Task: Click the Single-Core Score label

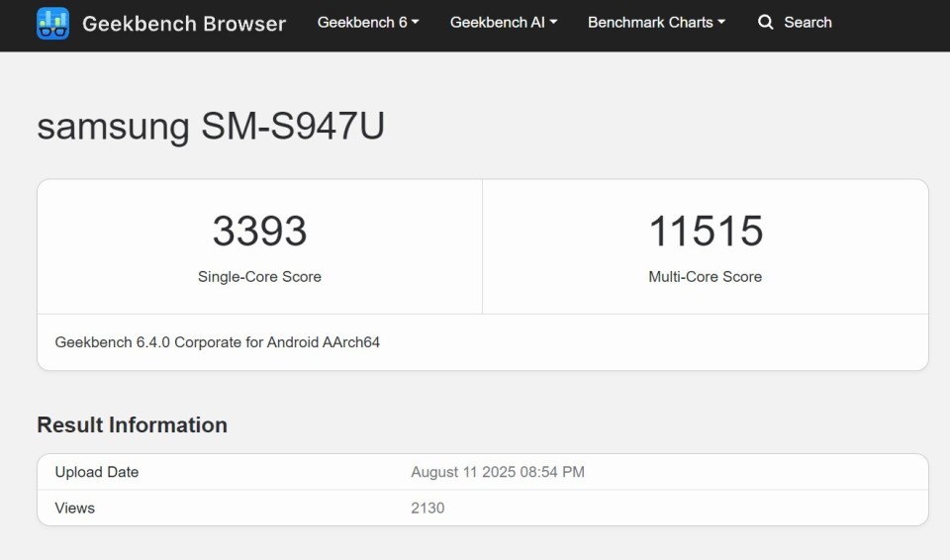Action: point(259,277)
